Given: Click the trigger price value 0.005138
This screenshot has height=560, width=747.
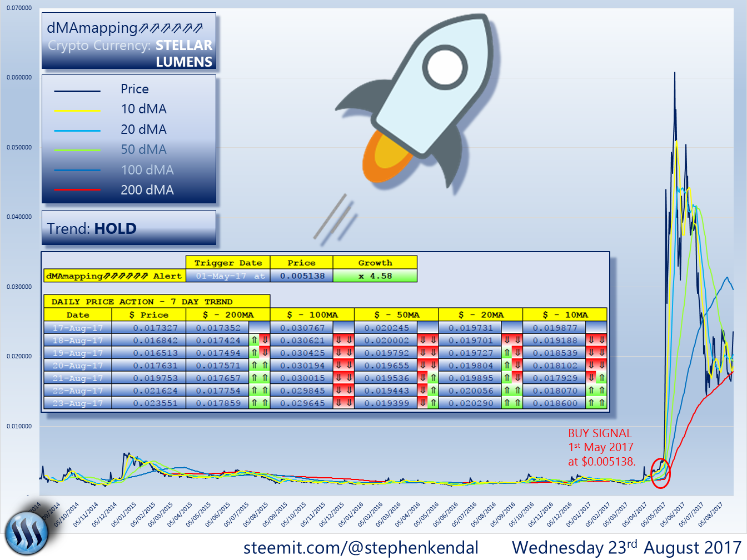Looking at the screenshot, I should [x=302, y=276].
